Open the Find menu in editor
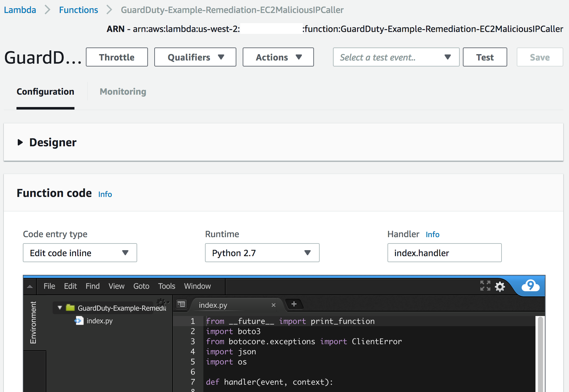This screenshot has width=569, height=392. [x=93, y=286]
